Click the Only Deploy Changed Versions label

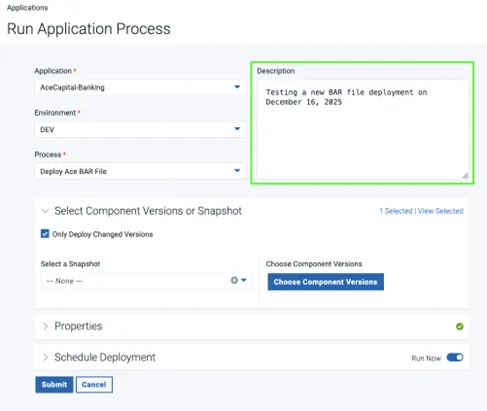point(103,234)
